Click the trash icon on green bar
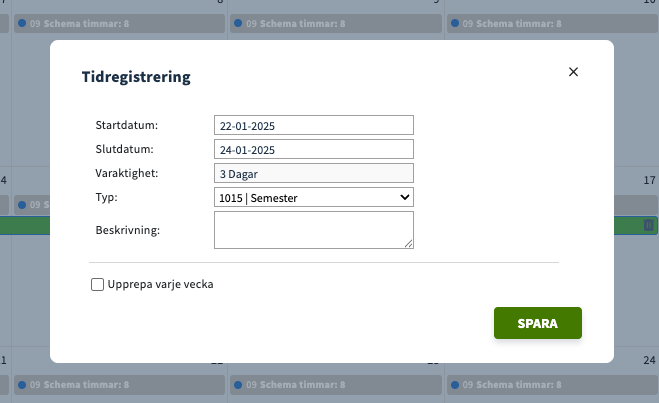The width and height of the screenshot is (659, 403). pyautogui.click(x=649, y=226)
